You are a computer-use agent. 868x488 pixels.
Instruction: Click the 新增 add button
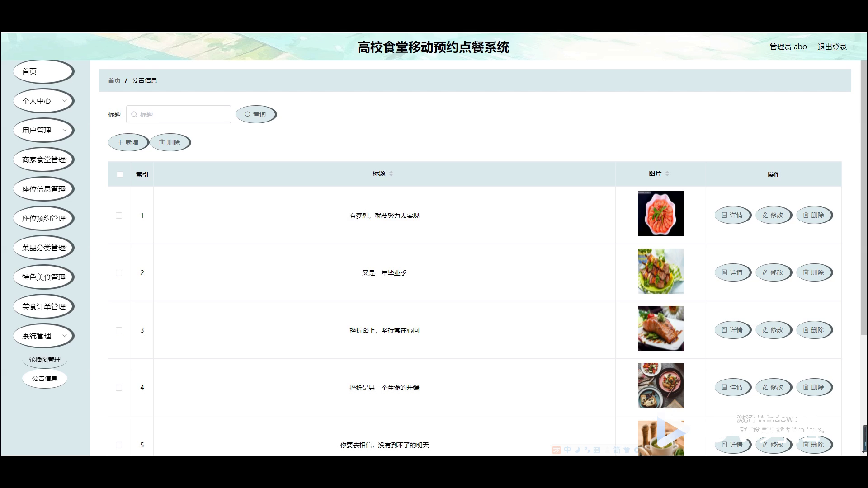click(x=128, y=142)
